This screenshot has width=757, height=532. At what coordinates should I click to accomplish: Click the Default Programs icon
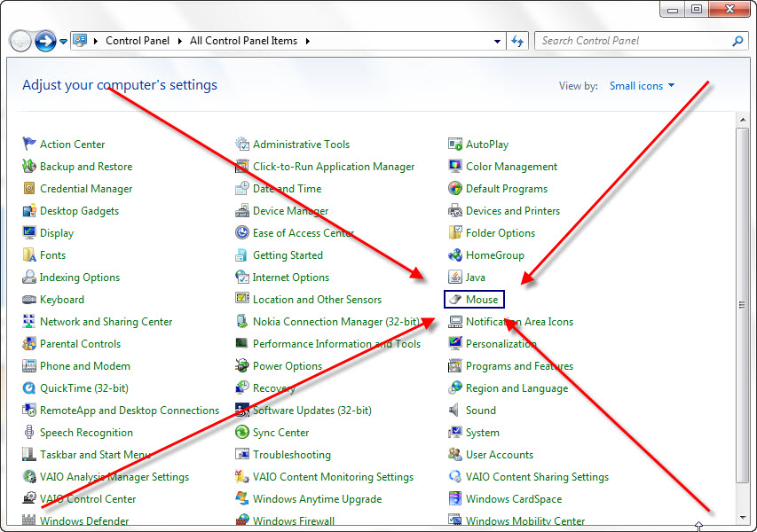[x=454, y=188]
